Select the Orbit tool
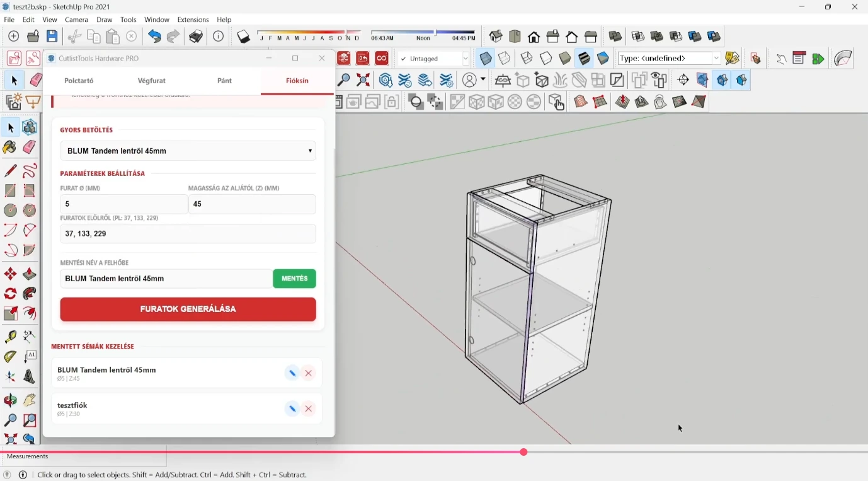 [x=10, y=400]
